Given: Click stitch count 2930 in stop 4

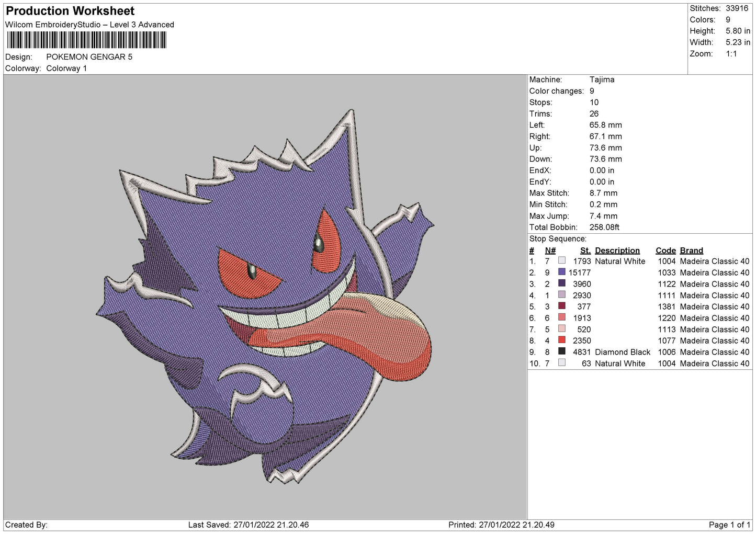Looking at the screenshot, I should tap(582, 296).
